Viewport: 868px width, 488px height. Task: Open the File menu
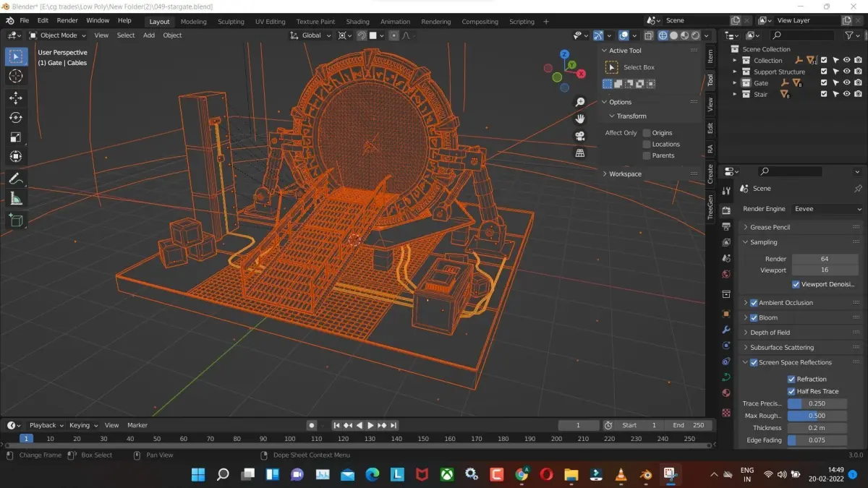(24, 20)
